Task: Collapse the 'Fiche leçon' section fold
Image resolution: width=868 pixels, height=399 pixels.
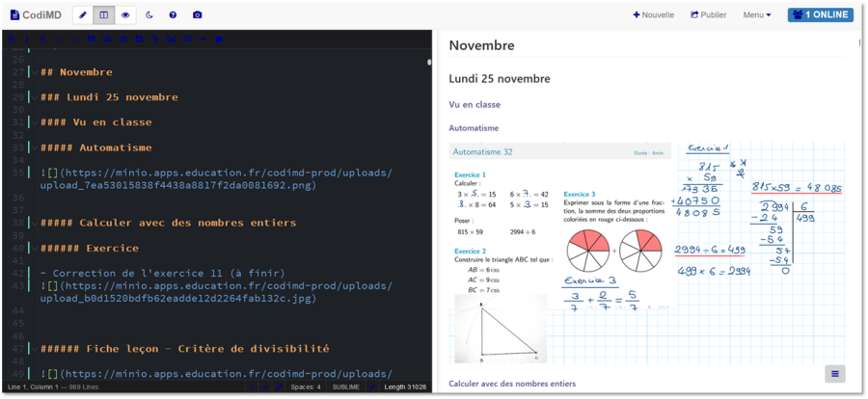Action: [x=35, y=349]
